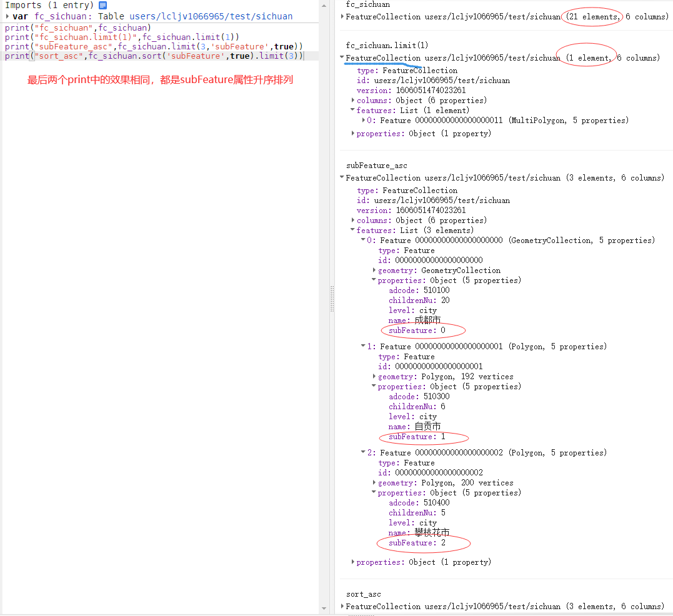Screen dimensions: 673x616
Task: Click the 'fc_sichuan.limit(1)' console label
Action: point(387,46)
